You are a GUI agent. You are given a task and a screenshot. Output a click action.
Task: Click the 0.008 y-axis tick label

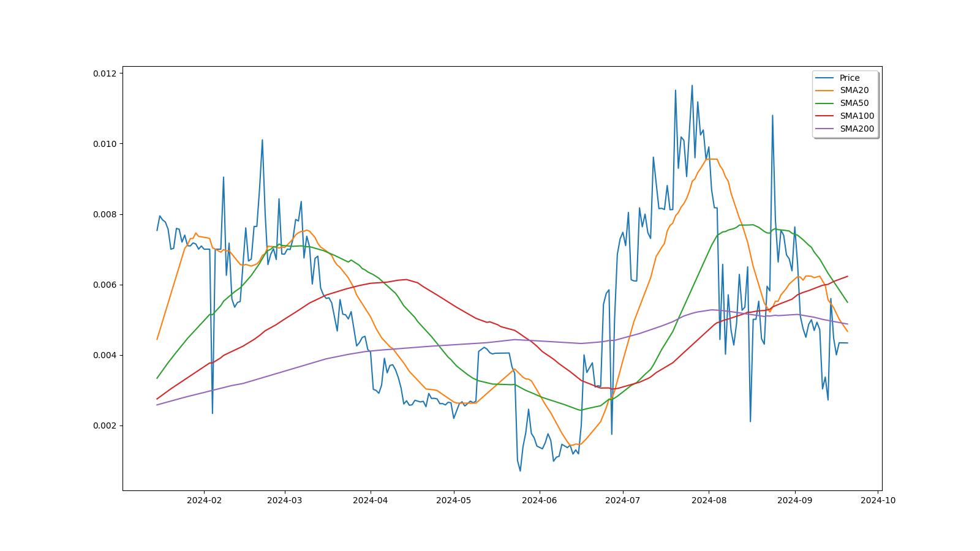point(105,214)
